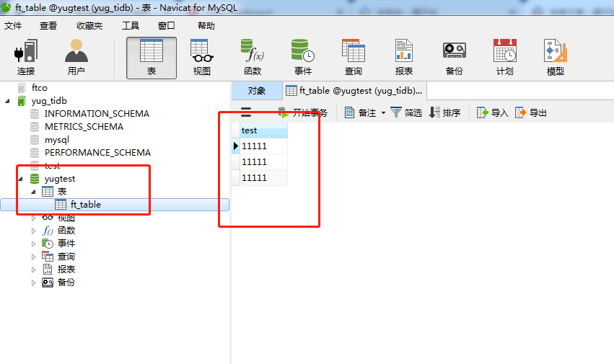Collapse the yug_tidb connection arrow
This screenshot has height=364, width=614.
click(7, 101)
